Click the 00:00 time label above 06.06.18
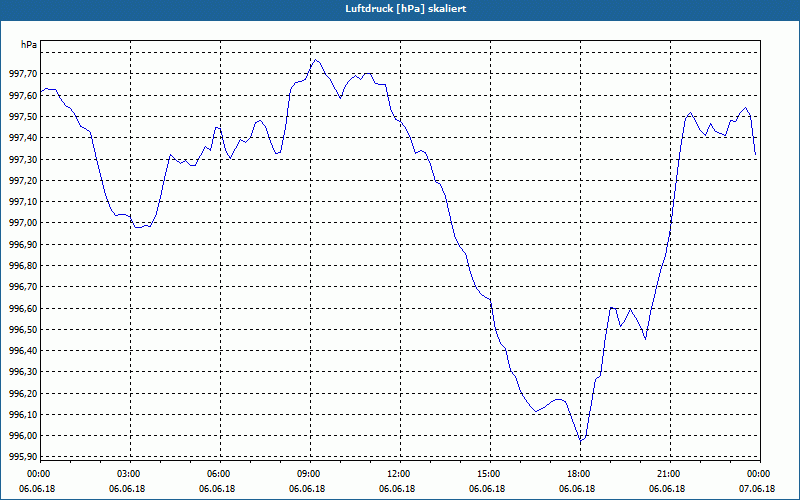 [37, 474]
